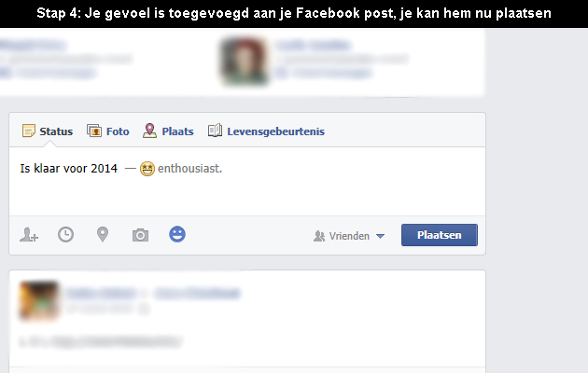Click the Plaats map marker icon
This screenshot has height=373, width=588.
149,131
